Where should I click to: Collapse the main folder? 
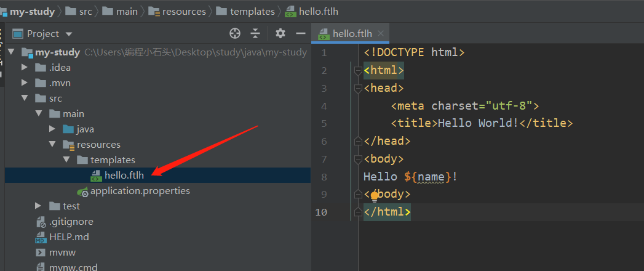(39, 113)
